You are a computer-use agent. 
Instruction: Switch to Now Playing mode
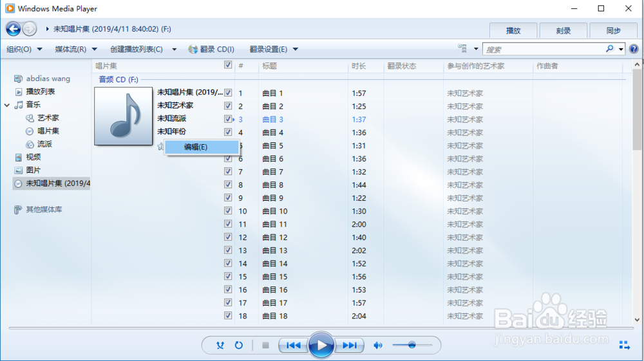(624, 346)
